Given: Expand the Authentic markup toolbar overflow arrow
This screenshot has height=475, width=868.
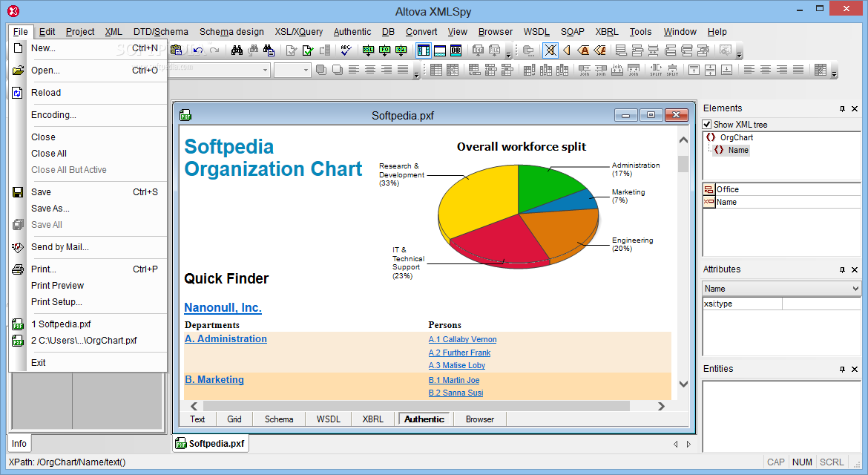Looking at the screenshot, I should pyautogui.click(x=739, y=55).
